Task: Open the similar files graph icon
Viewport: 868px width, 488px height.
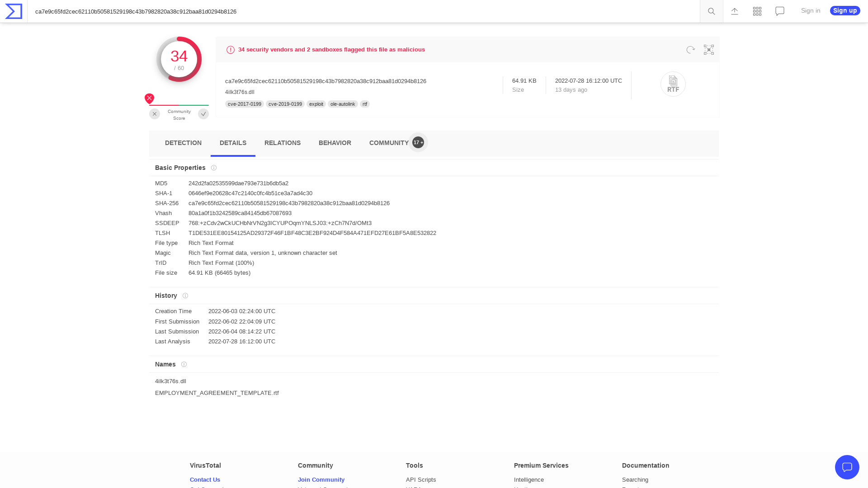Action: pos(708,50)
